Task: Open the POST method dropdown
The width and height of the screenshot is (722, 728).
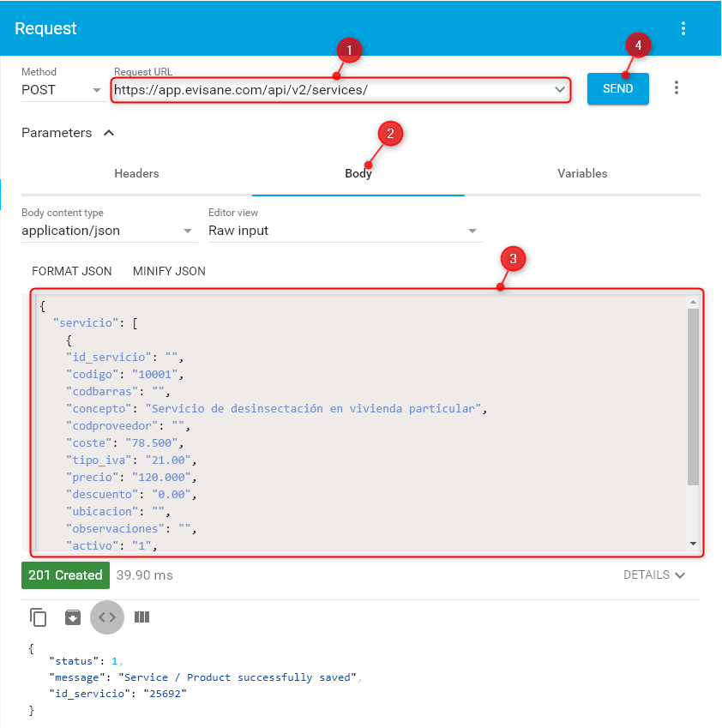Action: click(63, 89)
